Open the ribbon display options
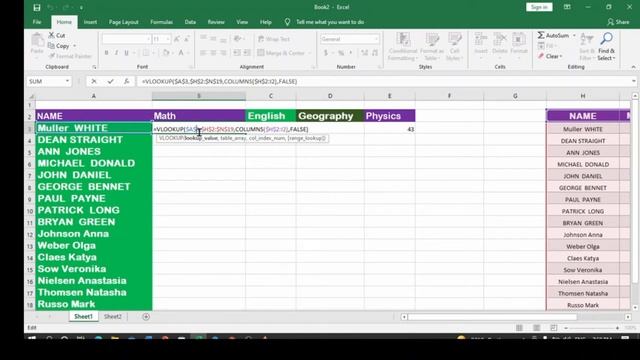640x360 pixels. (x=567, y=7)
